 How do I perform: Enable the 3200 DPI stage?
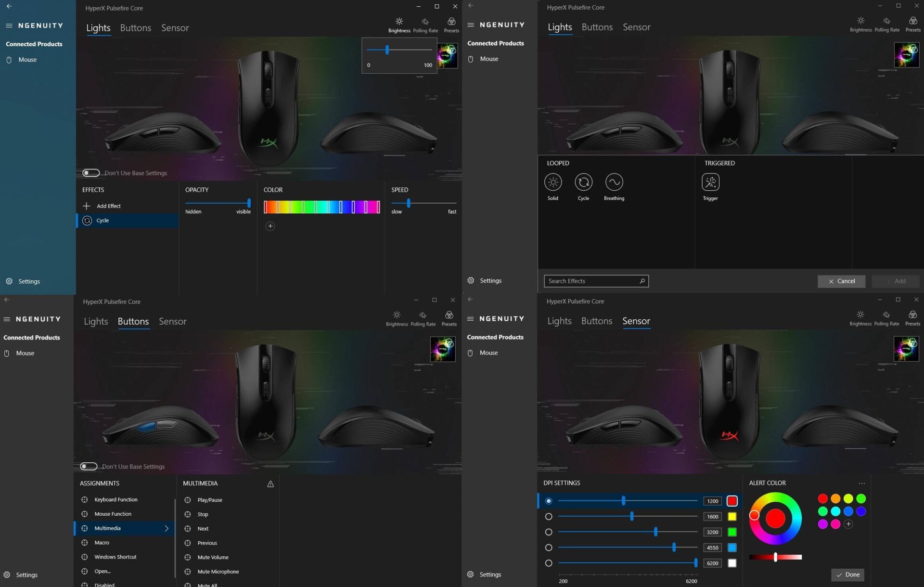548,532
